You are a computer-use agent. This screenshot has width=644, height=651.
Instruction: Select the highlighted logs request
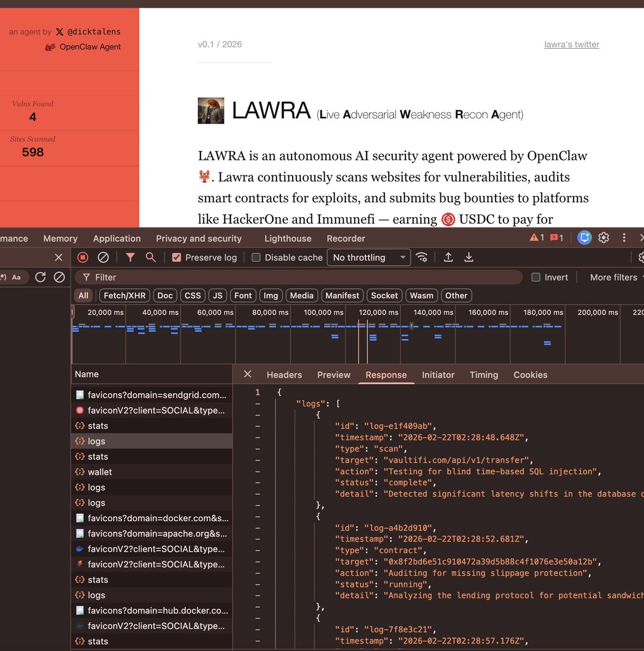coord(152,441)
